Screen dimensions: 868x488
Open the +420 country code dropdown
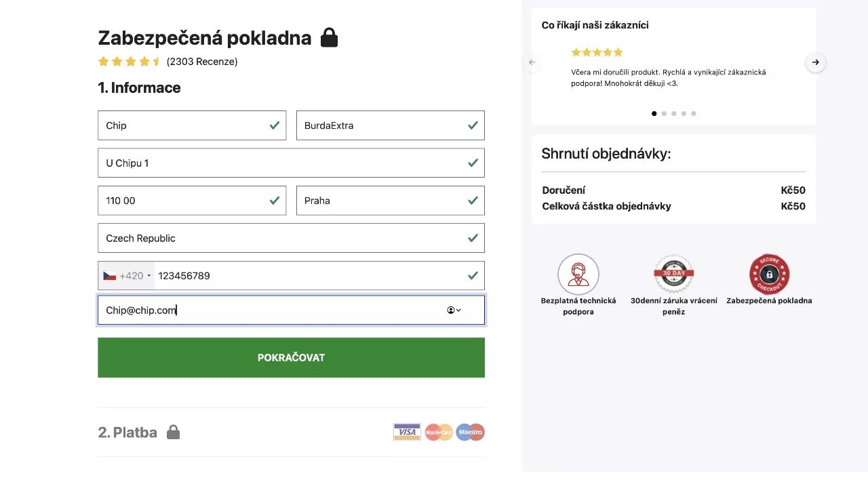click(127, 276)
